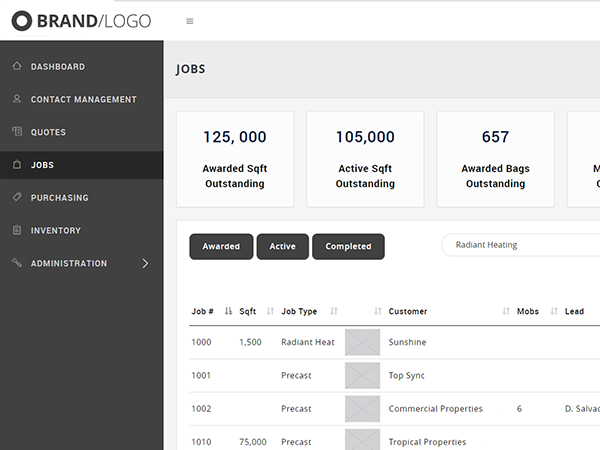
Task: Sort by Customer column arrows
Action: pos(506,311)
